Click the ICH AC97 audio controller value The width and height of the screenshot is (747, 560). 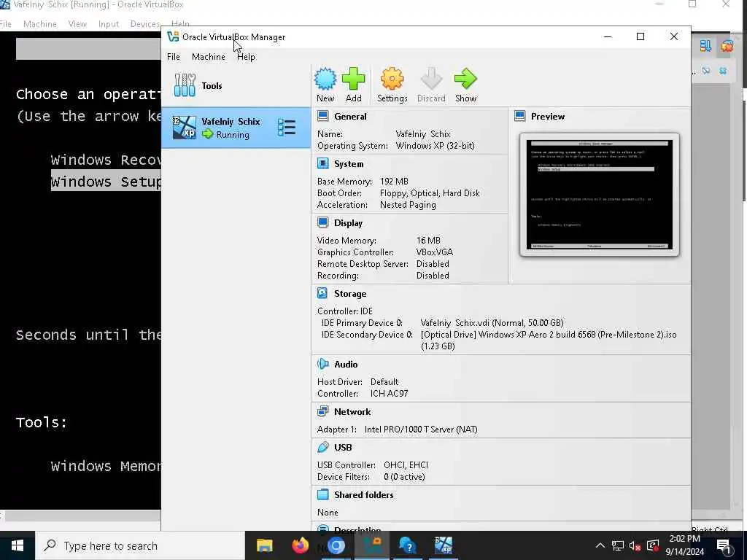390,393
